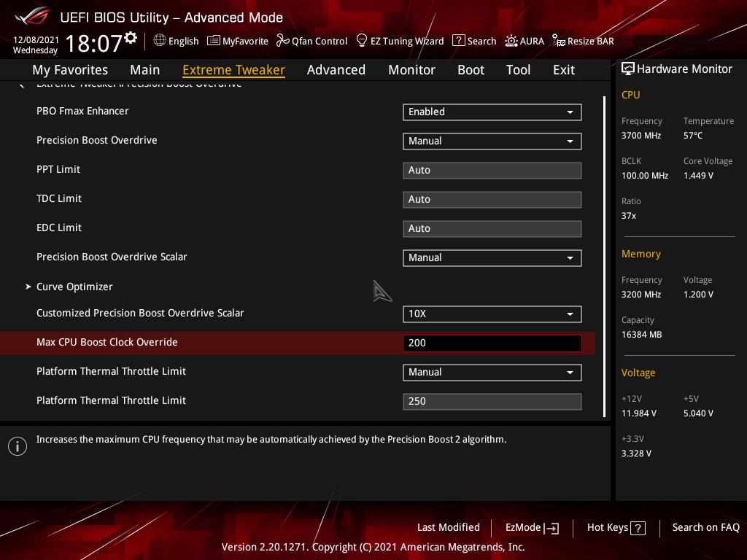
Task: Open the PBO Fmax Enhancer dropdown
Action: (x=492, y=112)
